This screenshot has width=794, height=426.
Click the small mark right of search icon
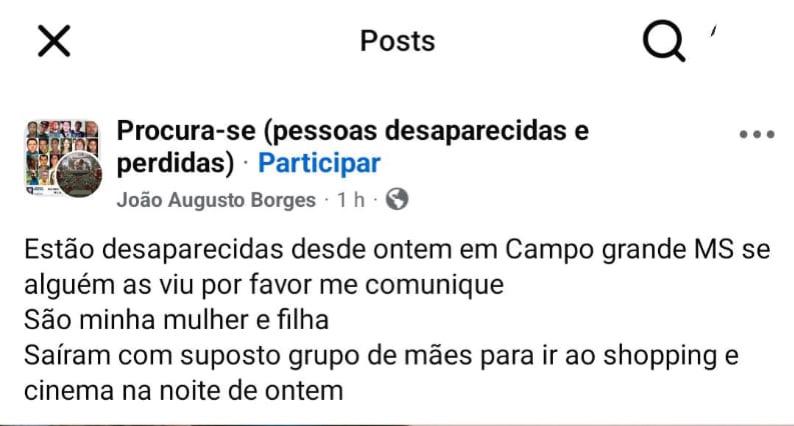point(714,35)
